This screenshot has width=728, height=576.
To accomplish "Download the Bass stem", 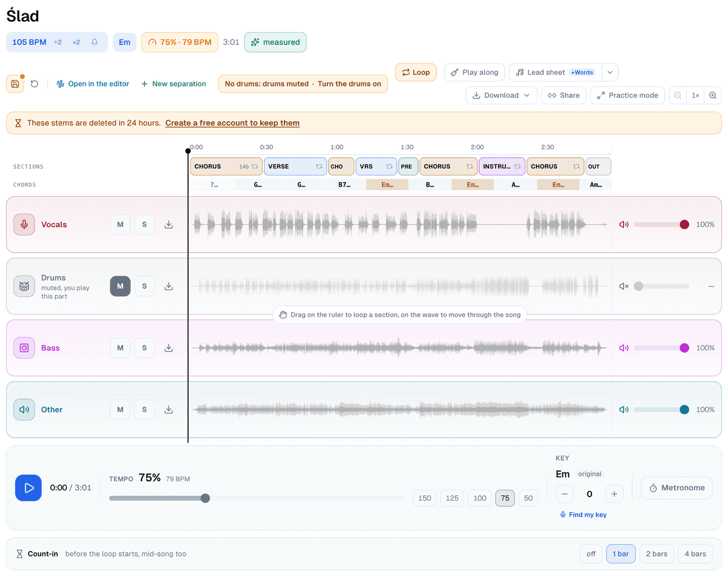I will click(x=169, y=348).
